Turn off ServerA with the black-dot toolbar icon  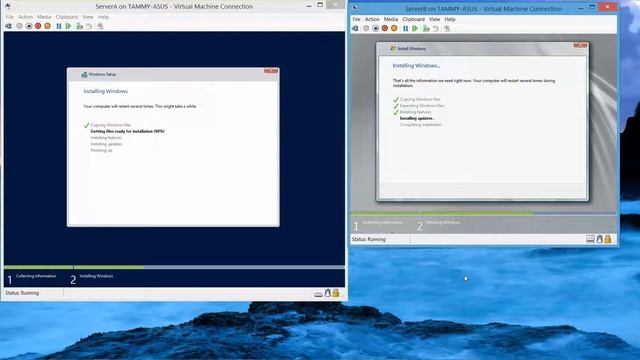point(29,26)
